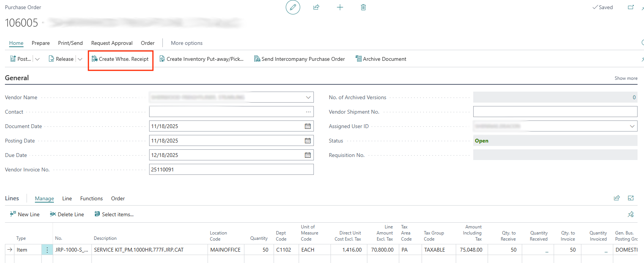644x263 pixels.
Task: Click the trash delete icon in header
Action: click(x=363, y=7)
